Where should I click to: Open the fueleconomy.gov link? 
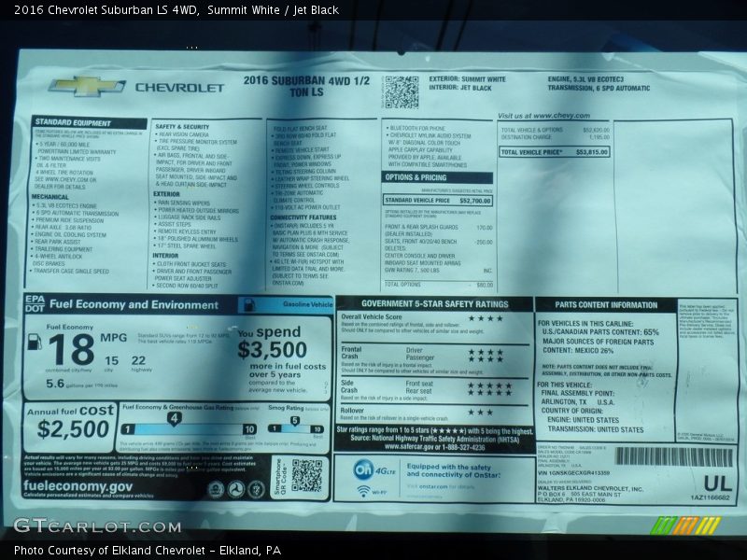[78, 486]
